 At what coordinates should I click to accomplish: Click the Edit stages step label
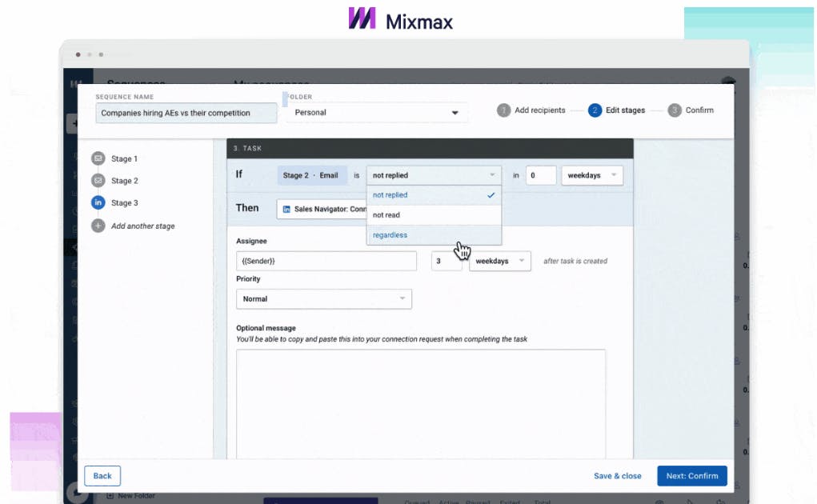(625, 110)
